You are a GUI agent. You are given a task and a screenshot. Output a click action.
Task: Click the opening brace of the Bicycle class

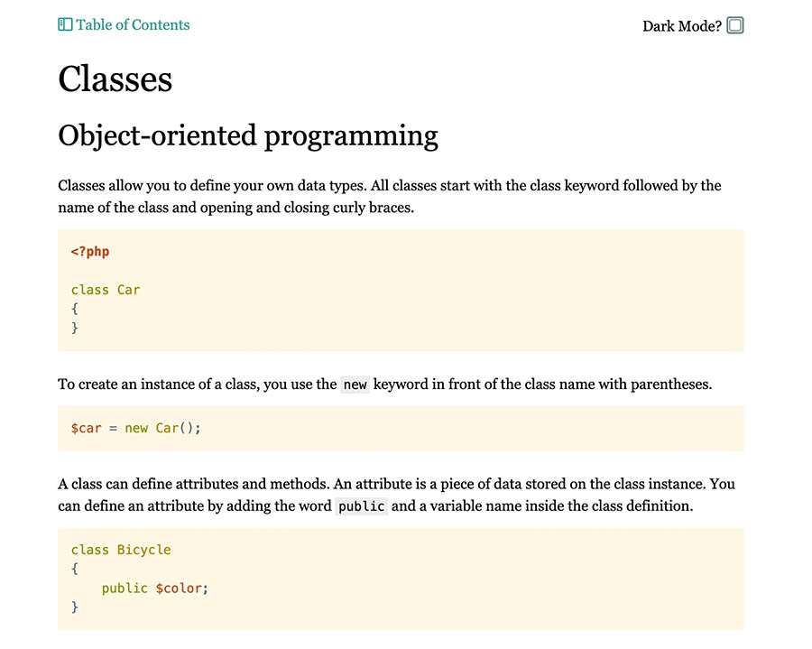(x=75, y=569)
